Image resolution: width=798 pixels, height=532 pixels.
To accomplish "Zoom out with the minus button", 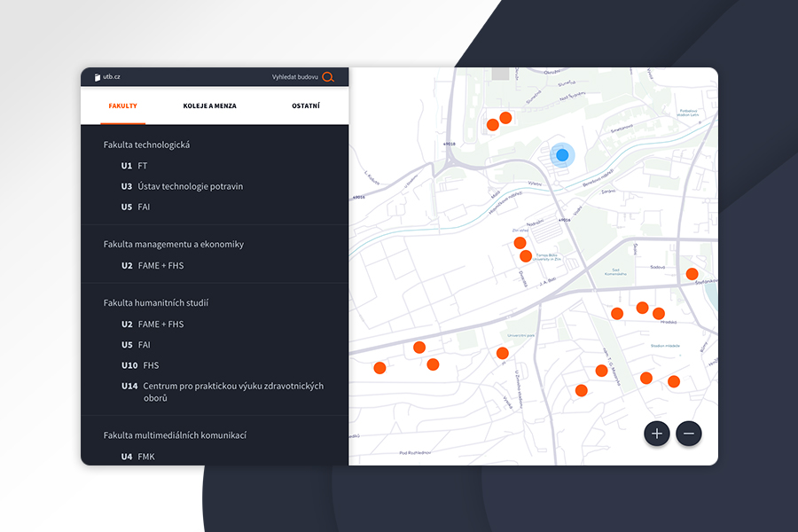I will (x=689, y=434).
